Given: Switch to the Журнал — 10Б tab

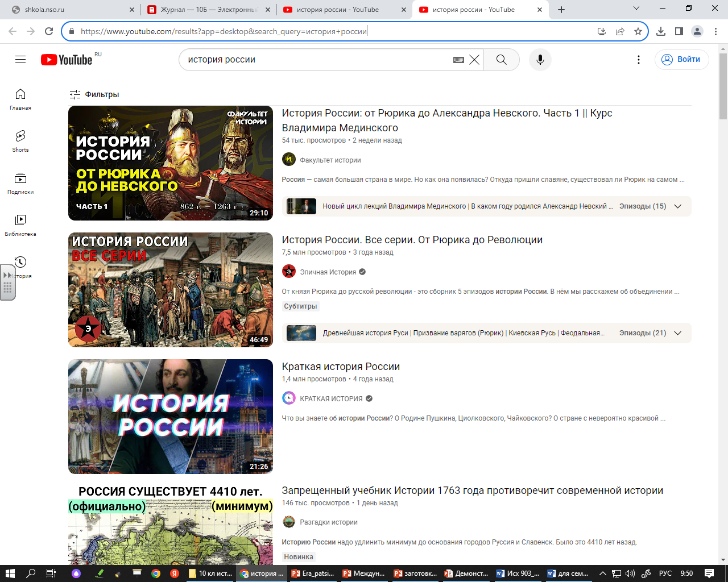Looking at the screenshot, I should (x=208, y=10).
